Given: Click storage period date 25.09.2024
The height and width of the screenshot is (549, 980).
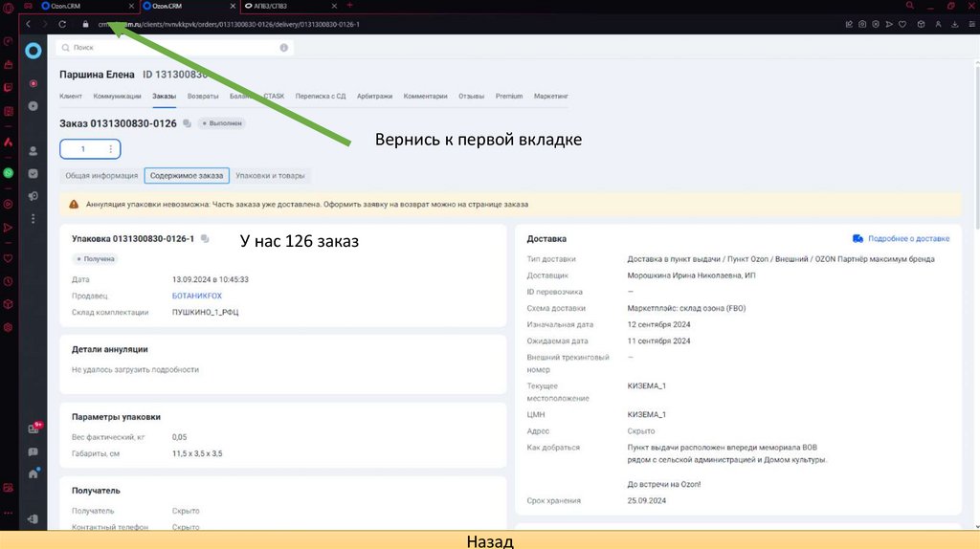Looking at the screenshot, I should point(646,501).
